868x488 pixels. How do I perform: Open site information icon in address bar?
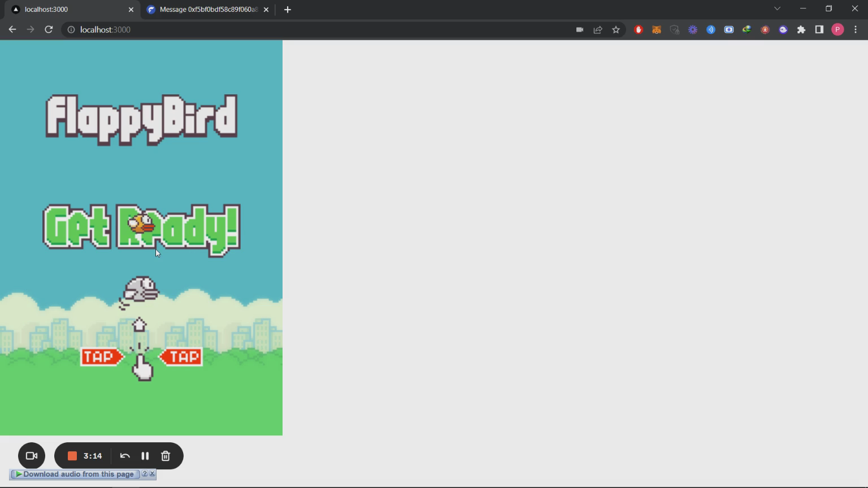coord(71,29)
